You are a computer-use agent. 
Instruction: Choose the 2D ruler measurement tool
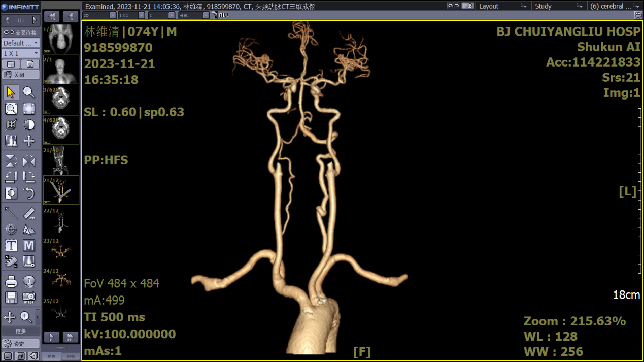point(29,213)
